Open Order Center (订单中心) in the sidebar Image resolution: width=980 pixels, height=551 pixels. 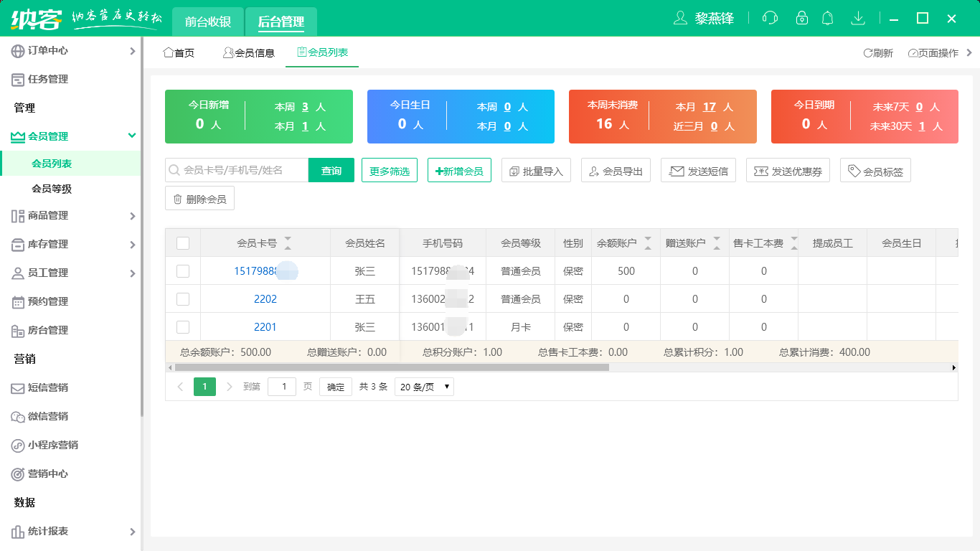pyautogui.click(x=48, y=51)
